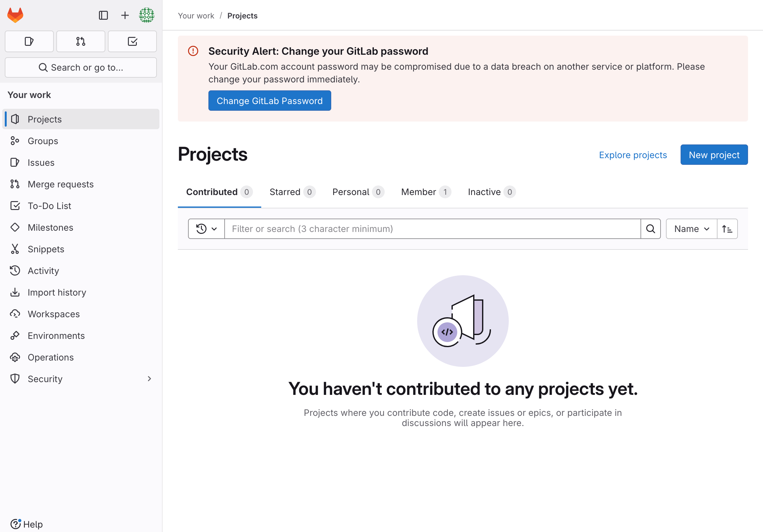The width and height of the screenshot is (763, 532).
Task: Open the Create new item plus icon
Action: pos(125,15)
